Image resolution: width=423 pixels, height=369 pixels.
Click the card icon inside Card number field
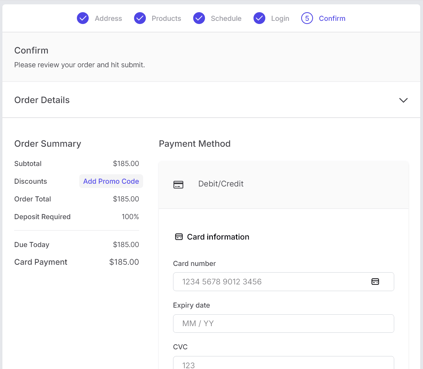(375, 282)
